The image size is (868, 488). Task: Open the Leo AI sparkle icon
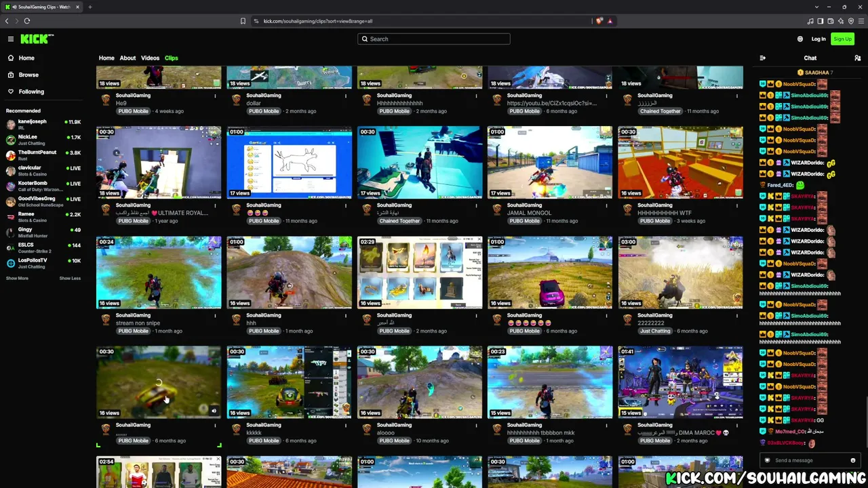coord(841,21)
